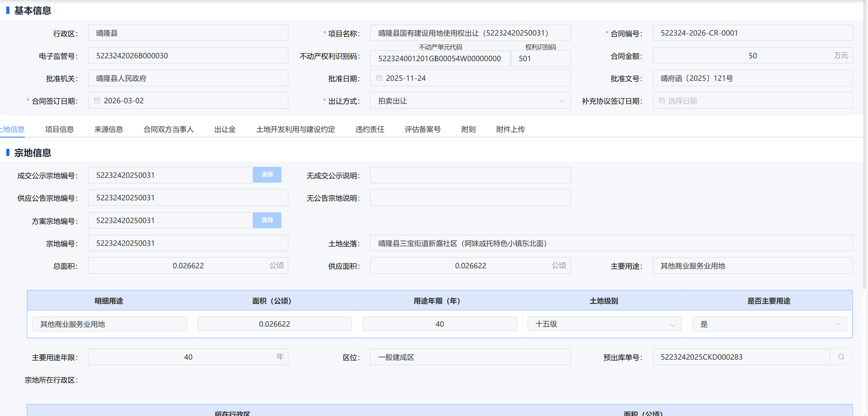
Task: Click the 无成交公示说明 text field
Action: [x=470, y=175]
